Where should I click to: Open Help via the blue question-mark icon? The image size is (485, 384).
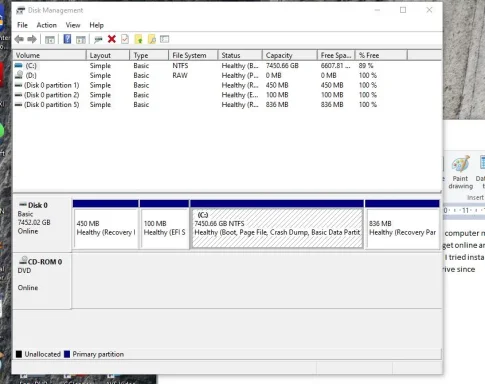pos(67,39)
